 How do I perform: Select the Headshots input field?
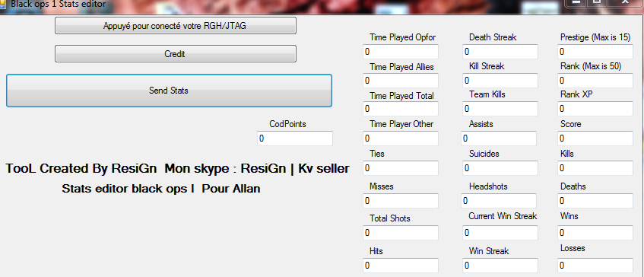[x=499, y=201]
